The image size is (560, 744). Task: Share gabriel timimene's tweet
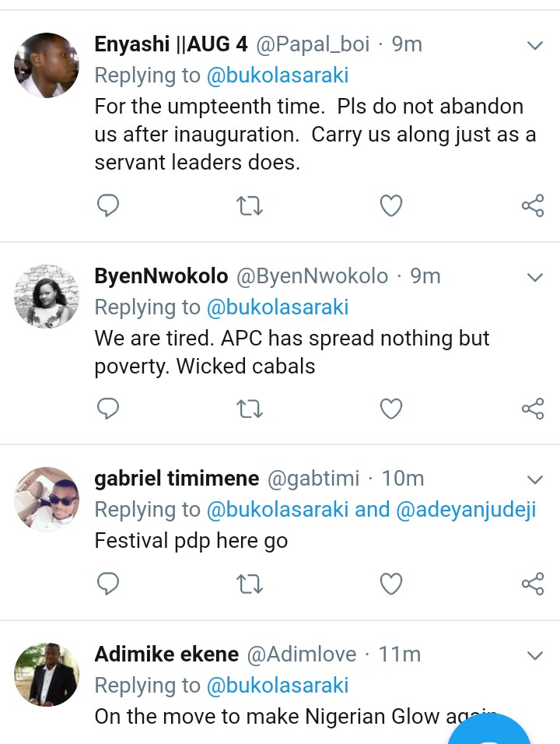coord(533,583)
